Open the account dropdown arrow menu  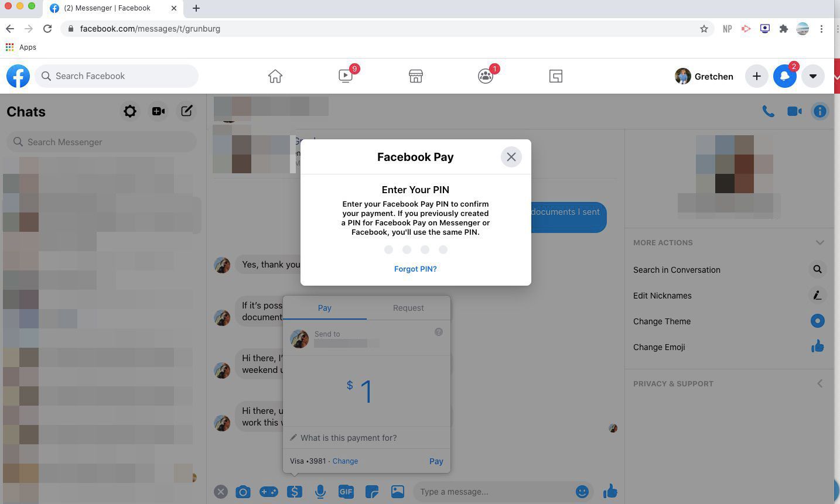(812, 76)
